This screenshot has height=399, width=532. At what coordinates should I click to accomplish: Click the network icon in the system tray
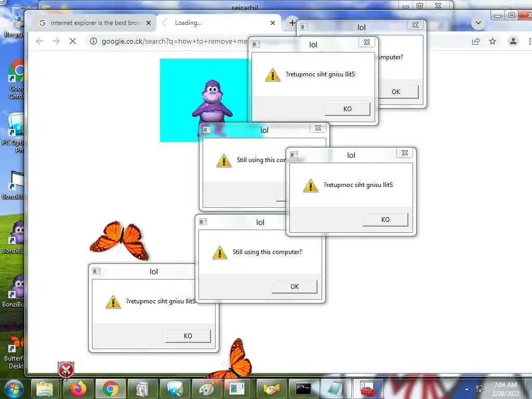[x=480, y=389]
